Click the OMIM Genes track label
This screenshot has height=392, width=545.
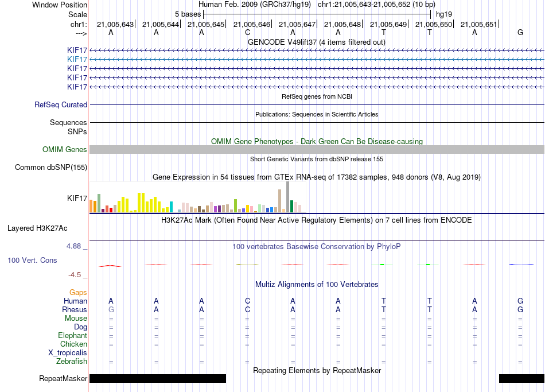coord(65,150)
